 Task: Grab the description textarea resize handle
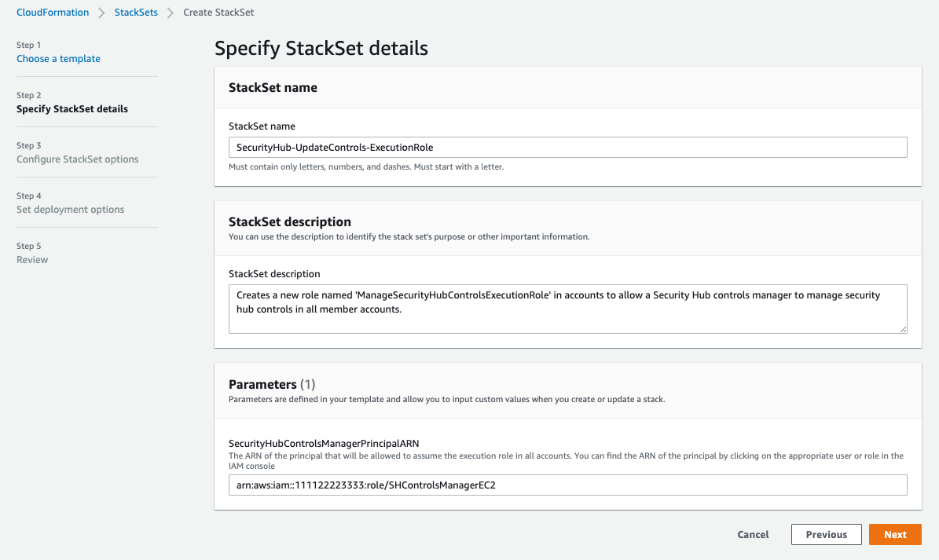[x=903, y=328]
